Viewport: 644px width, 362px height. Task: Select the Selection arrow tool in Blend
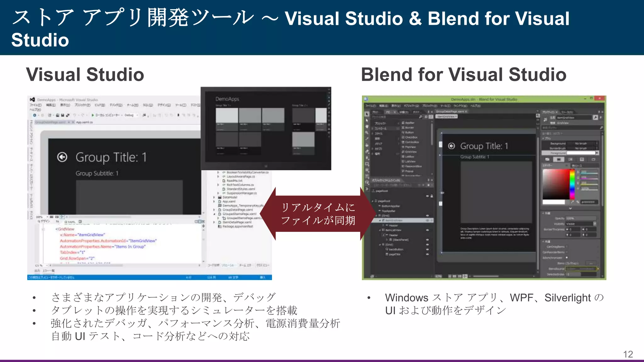[367, 114]
